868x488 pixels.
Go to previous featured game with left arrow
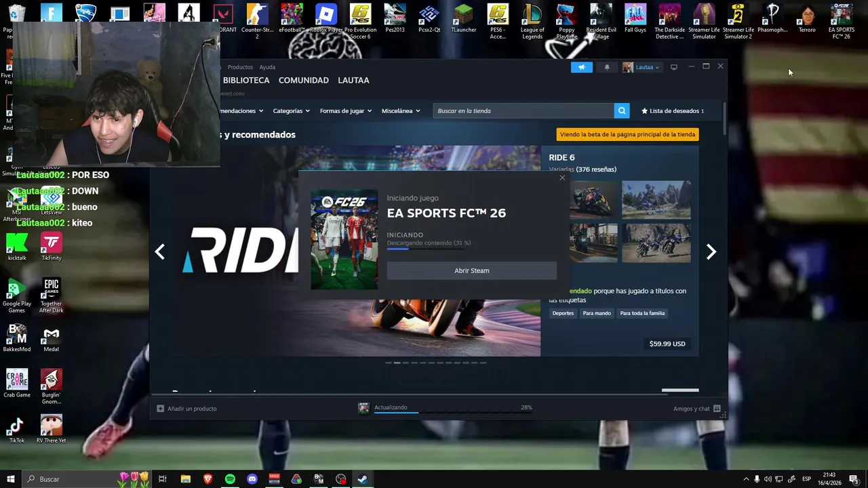tap(160, 251)
